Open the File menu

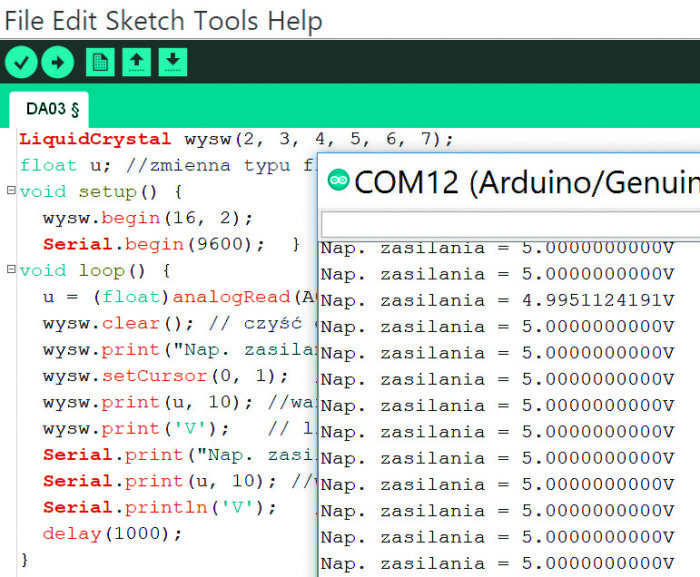point(24,20)
